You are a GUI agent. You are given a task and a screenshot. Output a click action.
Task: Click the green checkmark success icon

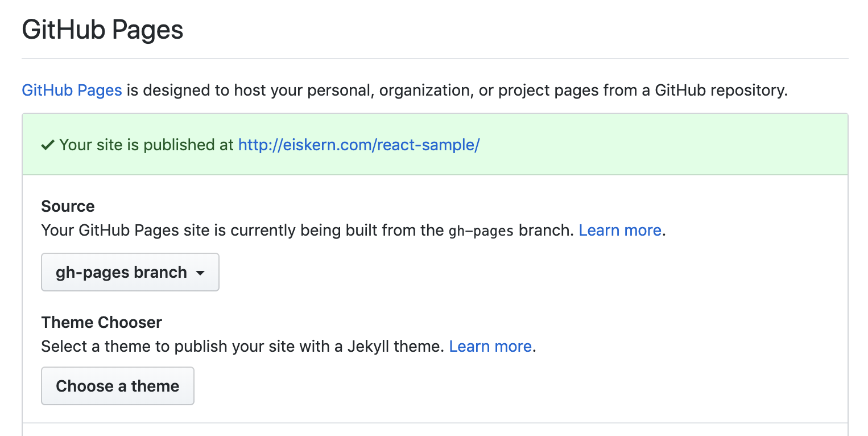tap(48, 146)
